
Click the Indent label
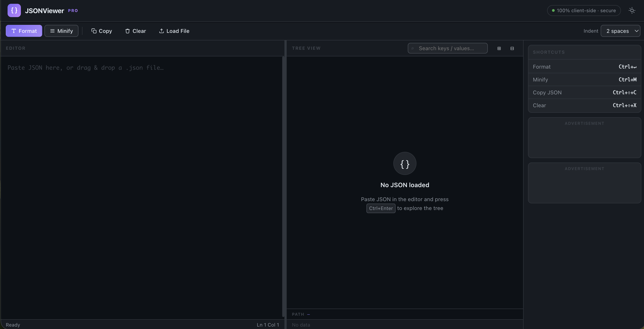pyautogui.click(x=591, y=31)
